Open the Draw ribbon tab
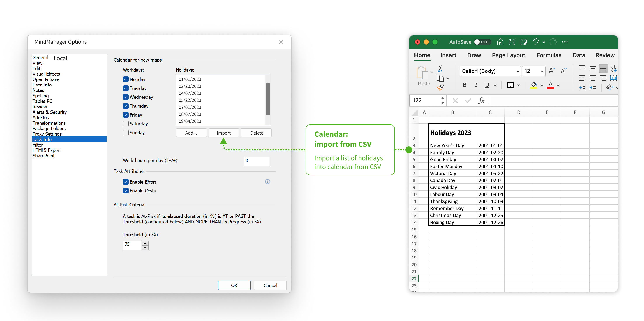644x321 pixels. pyautogui.click(x=474, y=55)
